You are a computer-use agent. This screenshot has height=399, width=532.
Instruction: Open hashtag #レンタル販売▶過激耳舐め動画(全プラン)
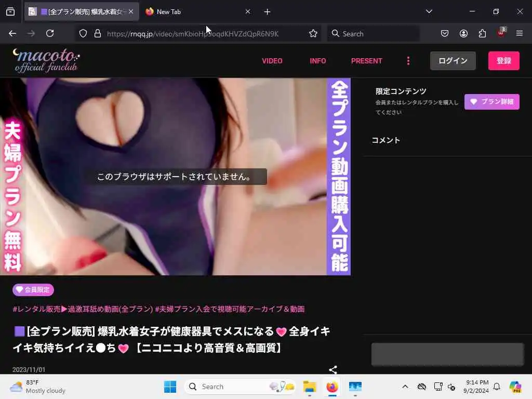[x=83, y=309]
